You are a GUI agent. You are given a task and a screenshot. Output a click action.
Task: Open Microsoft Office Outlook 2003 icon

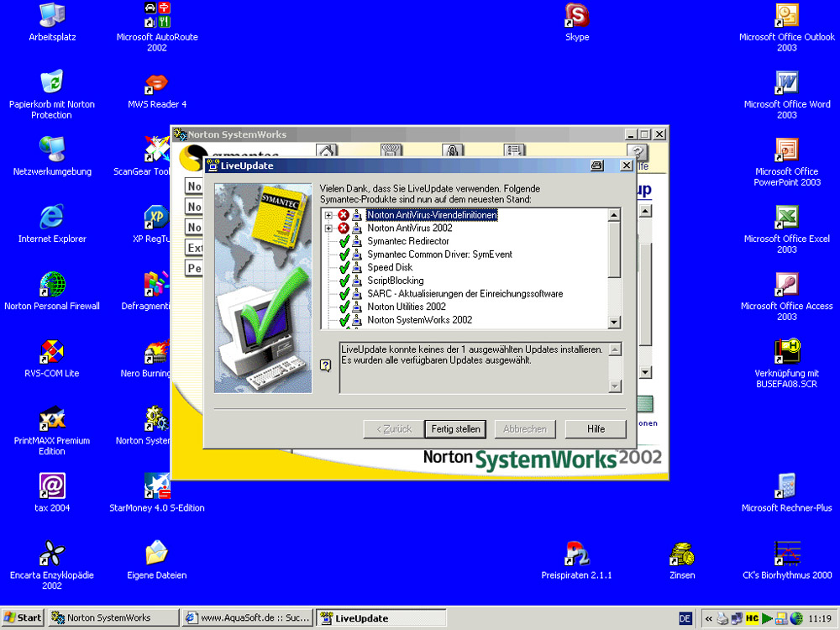[x=786, y=16]
